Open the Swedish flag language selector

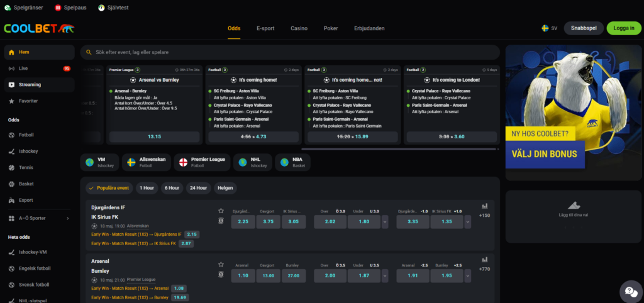coord(545,28)
